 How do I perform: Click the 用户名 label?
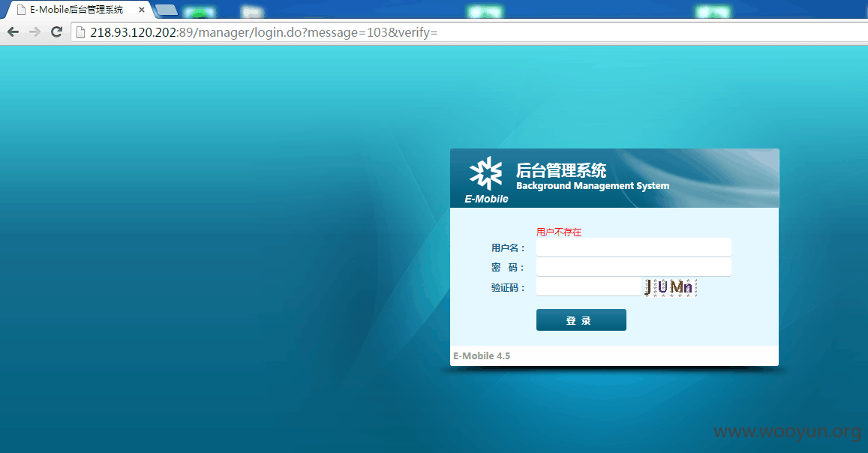[508, 247]
